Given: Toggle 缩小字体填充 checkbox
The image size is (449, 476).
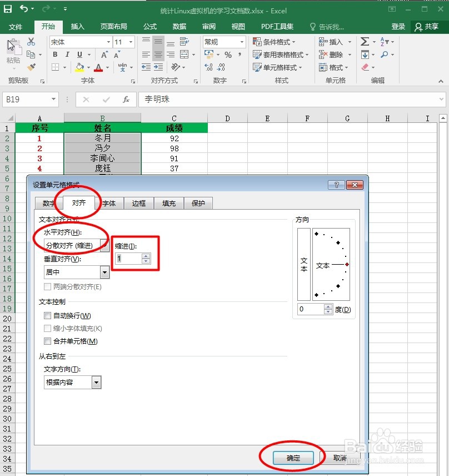Looking at the screenshot, I should 47,329.
